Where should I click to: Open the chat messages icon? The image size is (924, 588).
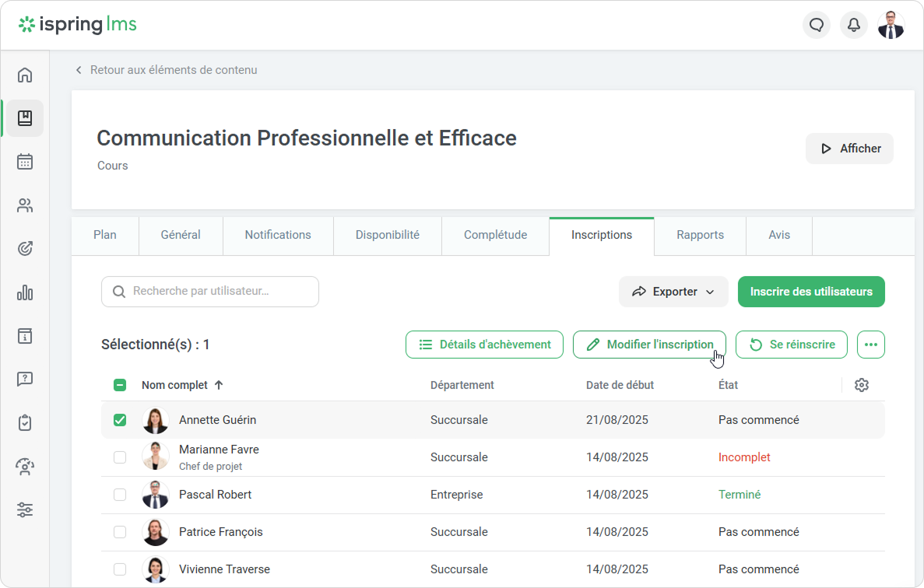click(817, 25)
